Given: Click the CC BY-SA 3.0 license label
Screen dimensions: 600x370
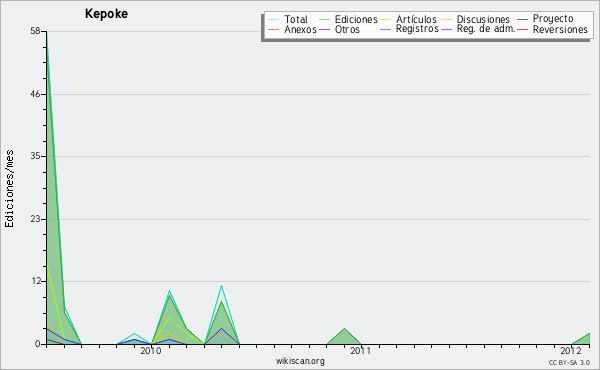Looking at the screenshot, I should point(569,362).
